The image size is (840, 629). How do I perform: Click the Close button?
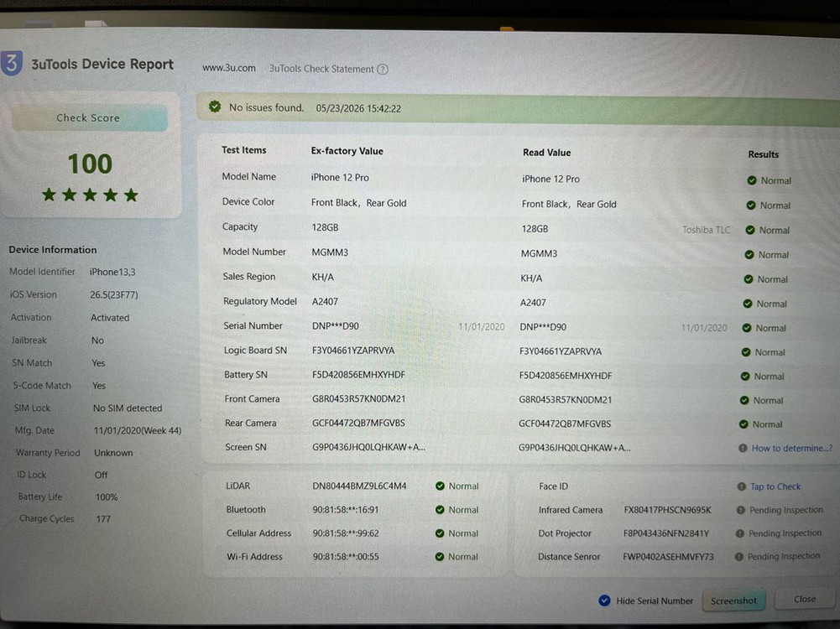click(x=805, y=599)
